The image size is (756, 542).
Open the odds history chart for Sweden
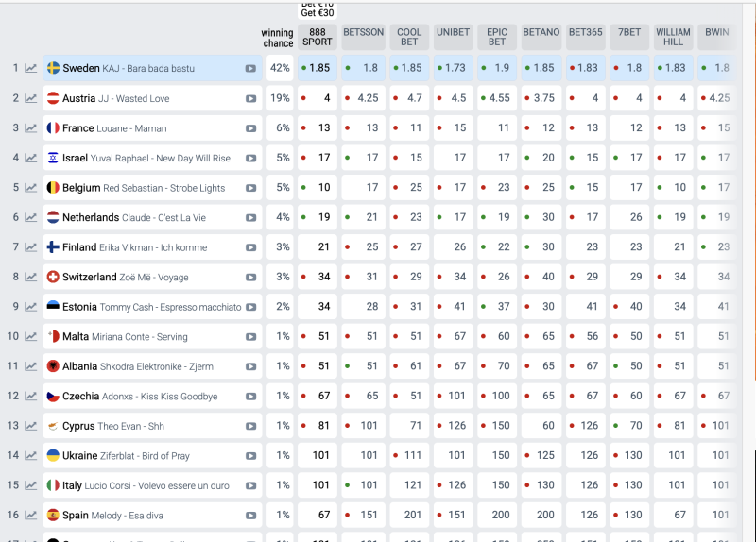(31, 68)
